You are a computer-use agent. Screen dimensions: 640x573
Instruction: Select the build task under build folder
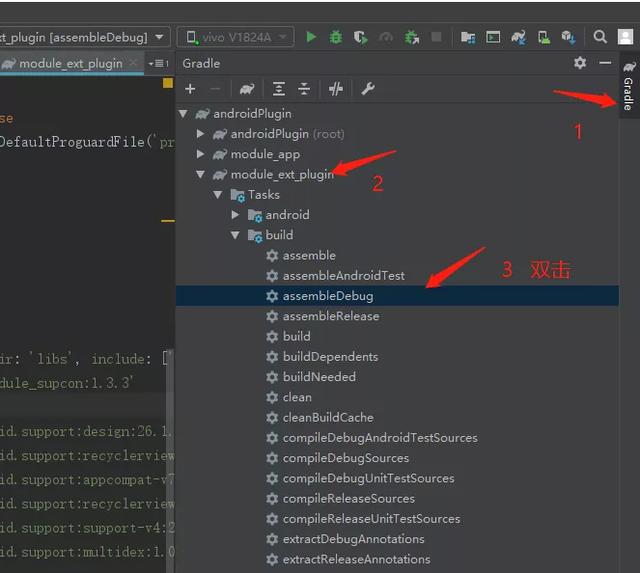pyautogui.click(x=296, y=336)
